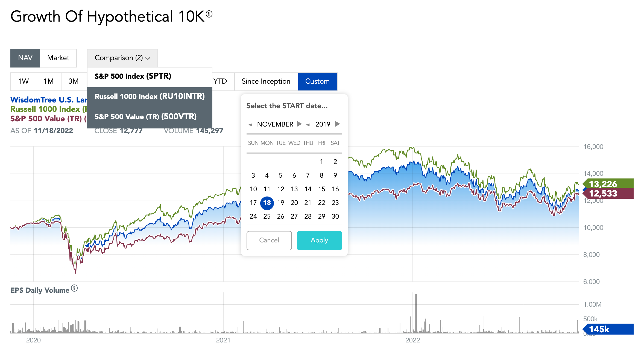Go to previous year arrow before 2019
Image resolution: width=644 pixels, height=352 pixels.
click(308, 125)
